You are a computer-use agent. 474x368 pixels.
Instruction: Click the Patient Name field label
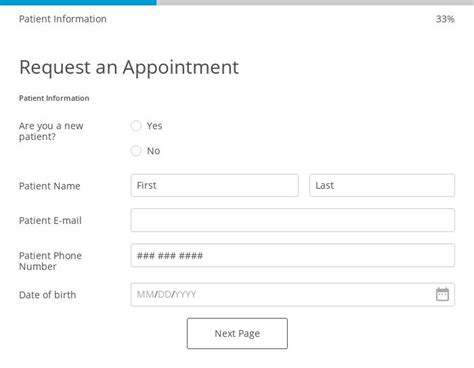click(x=50, y=186)
